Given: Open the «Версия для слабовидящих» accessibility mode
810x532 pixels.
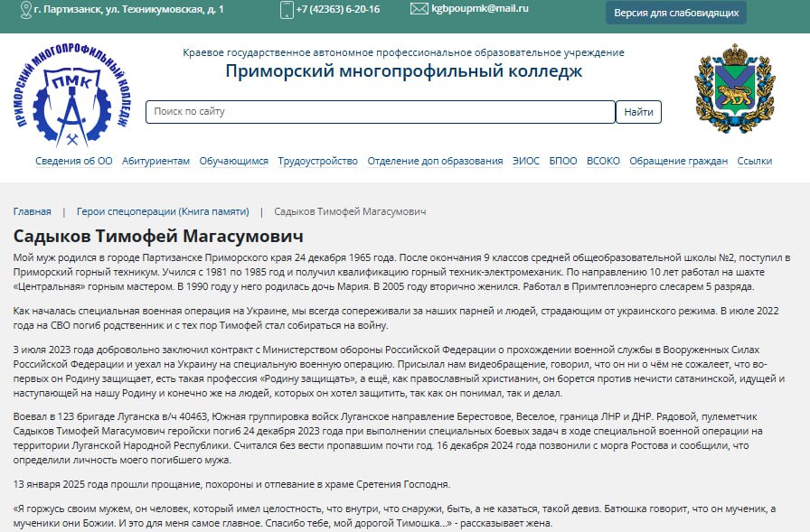Looking at the screenshot, I should click(675, 13).
